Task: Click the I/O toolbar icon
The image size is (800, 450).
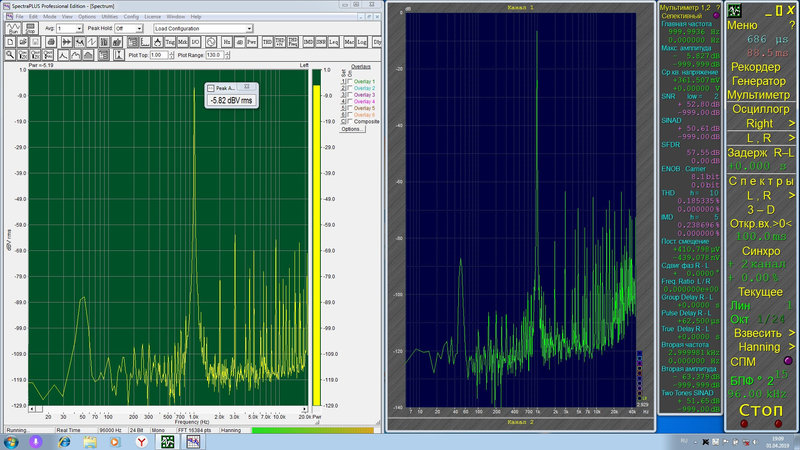Action: click(195, 42)
